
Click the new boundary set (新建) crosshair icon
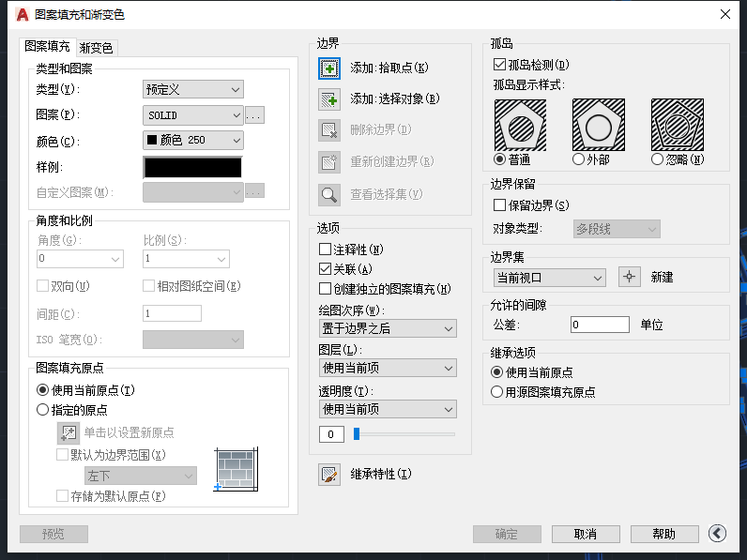click(x=630, y=277)
